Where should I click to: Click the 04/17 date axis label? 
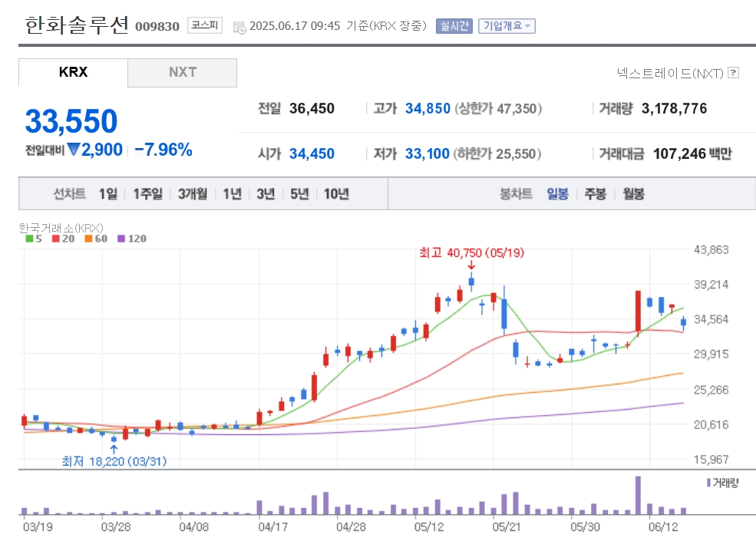(273, 526)
